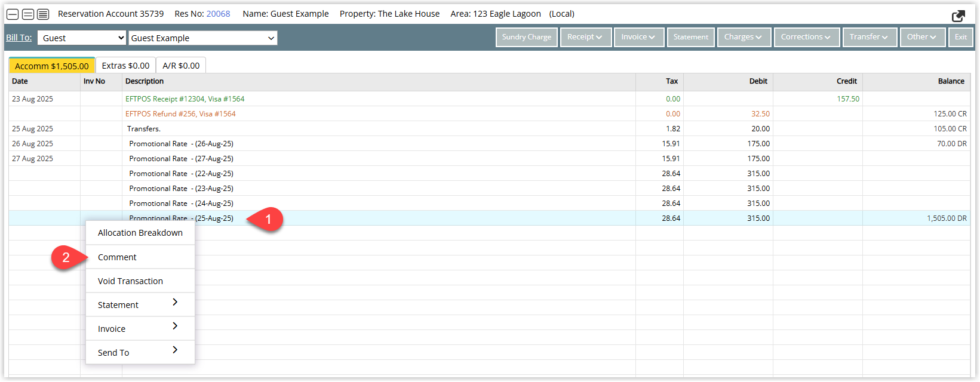Open reservation number 20068 link

(218, 14)
